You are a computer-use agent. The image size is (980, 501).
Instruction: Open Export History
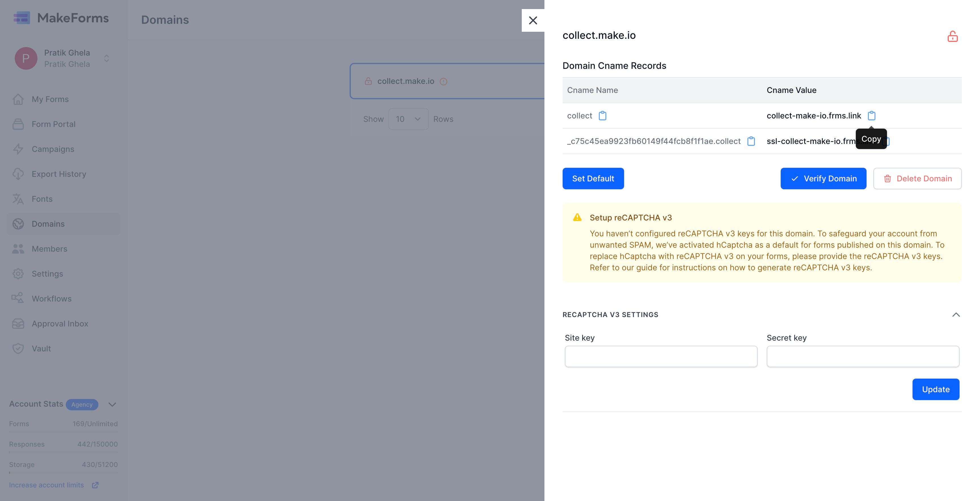pyautogui.click(x=63, y=174)
